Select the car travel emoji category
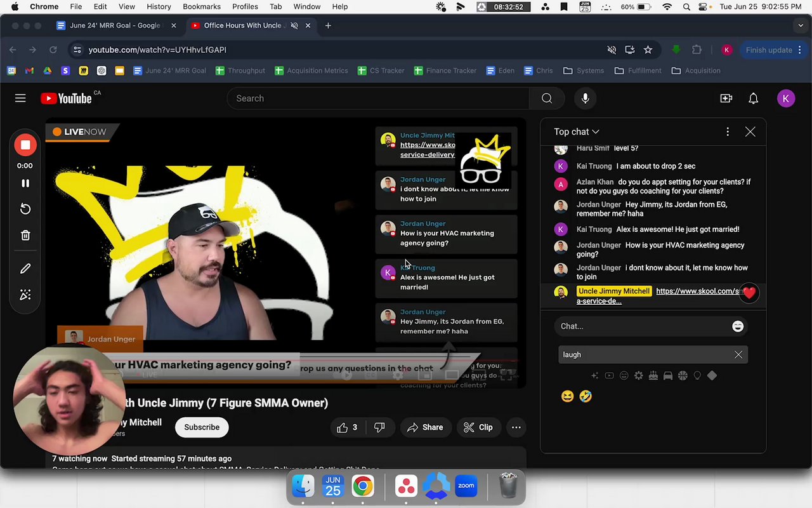Screen dimensions: 812x508 point(668,376)
